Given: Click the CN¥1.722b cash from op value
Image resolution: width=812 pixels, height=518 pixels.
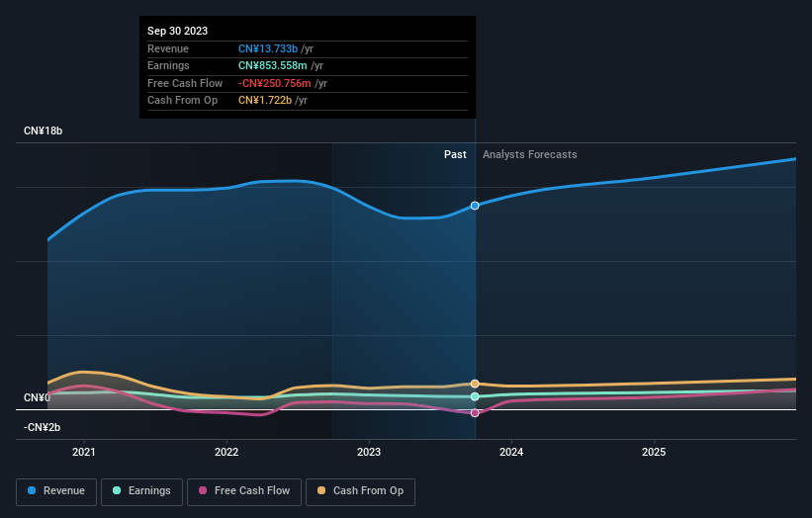Looking at the screenshot, I should pos(265,101).
